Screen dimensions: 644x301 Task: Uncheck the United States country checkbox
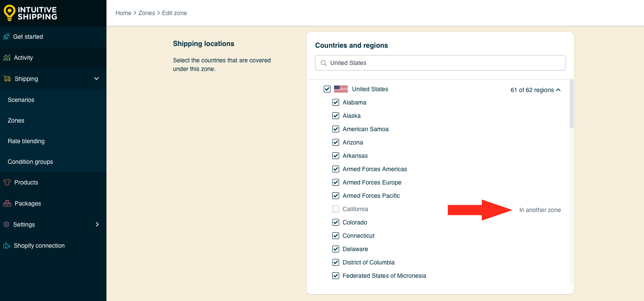327,89
